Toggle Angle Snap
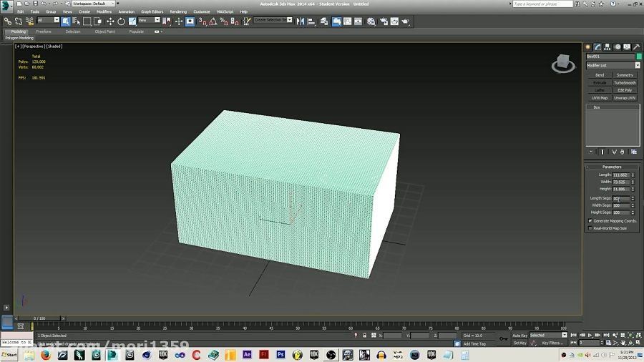 click(213, 21)
